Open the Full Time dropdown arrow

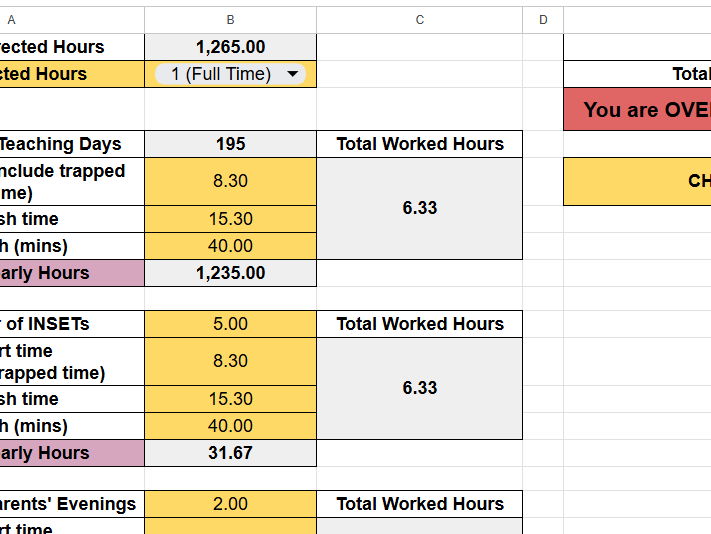coord(293,74)
